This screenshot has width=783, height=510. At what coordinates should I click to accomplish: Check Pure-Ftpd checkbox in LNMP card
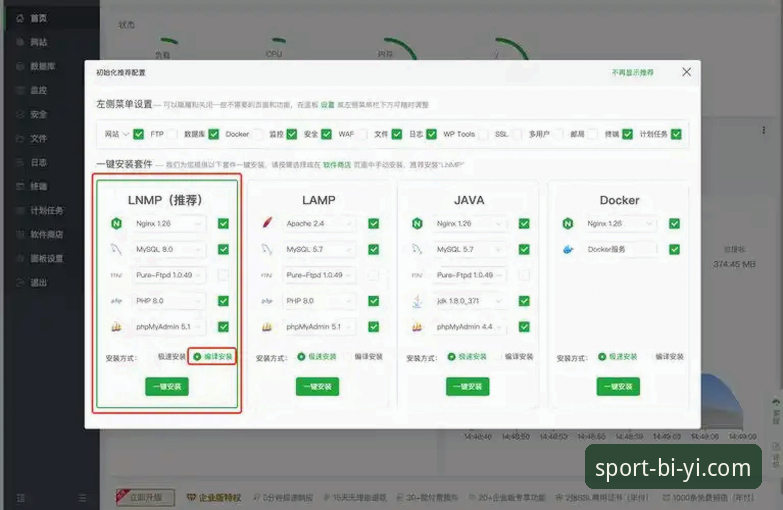click(x=223, y=275)
